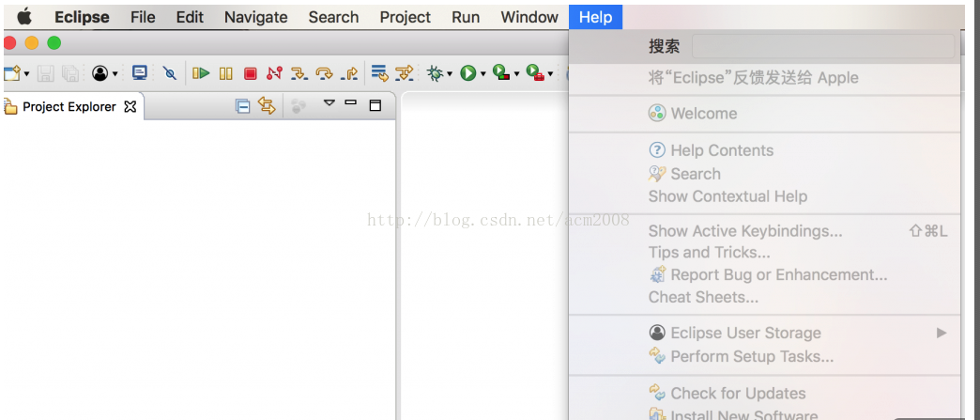Viewport: 980px width, 420px height.
Task: Click the Resume debug icon
Action: (x=201, y=73)
